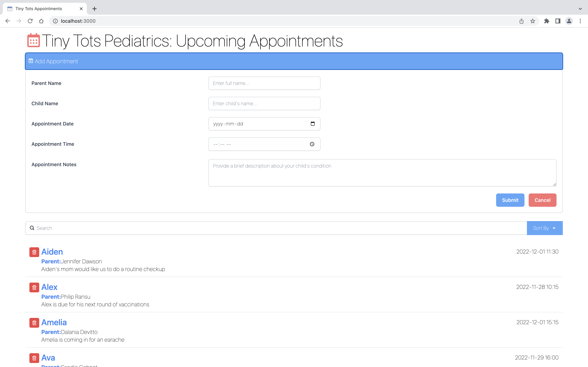Screen dimensions: 588x367
Task: Click trash icon next to Amelia
Action: click(34, 323)
